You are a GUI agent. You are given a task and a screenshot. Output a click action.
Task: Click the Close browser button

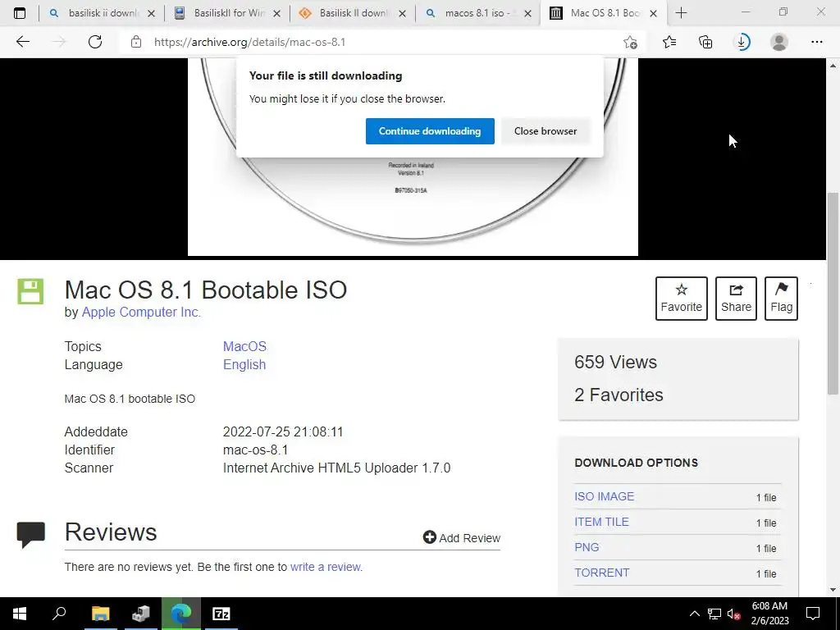pyautogui.click(x=546, y=131)
